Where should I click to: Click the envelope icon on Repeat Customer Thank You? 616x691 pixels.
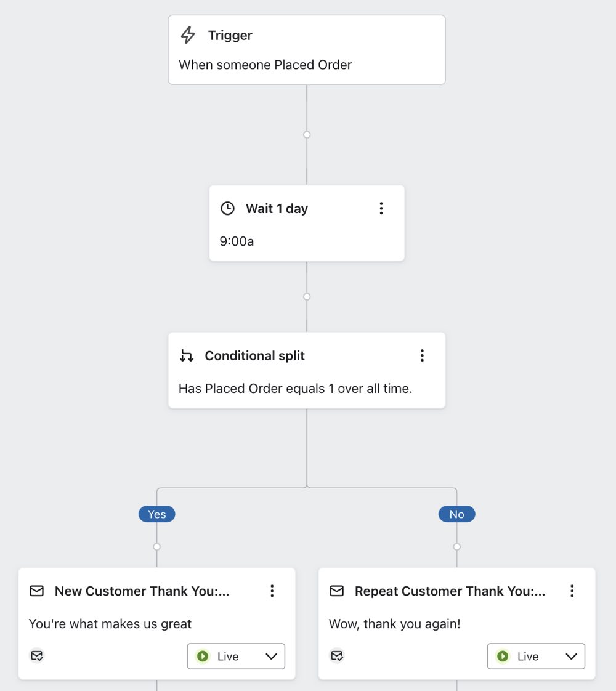click(x=337, y=591)
